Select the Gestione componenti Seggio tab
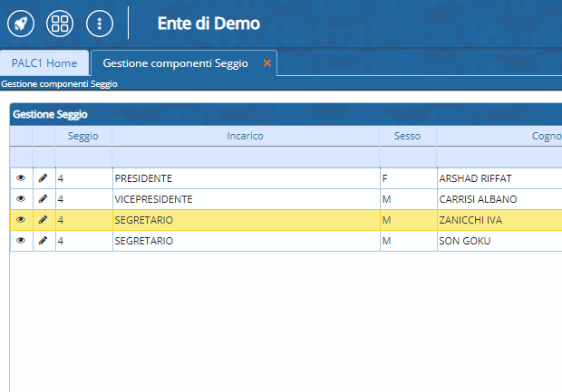 point(177,63)
